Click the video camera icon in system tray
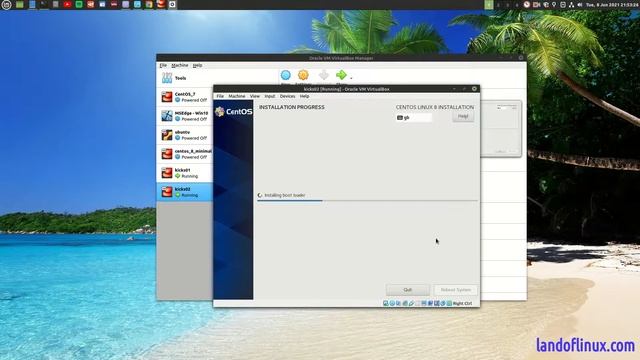This screenshot has width=640, height=360. [536, 4]
